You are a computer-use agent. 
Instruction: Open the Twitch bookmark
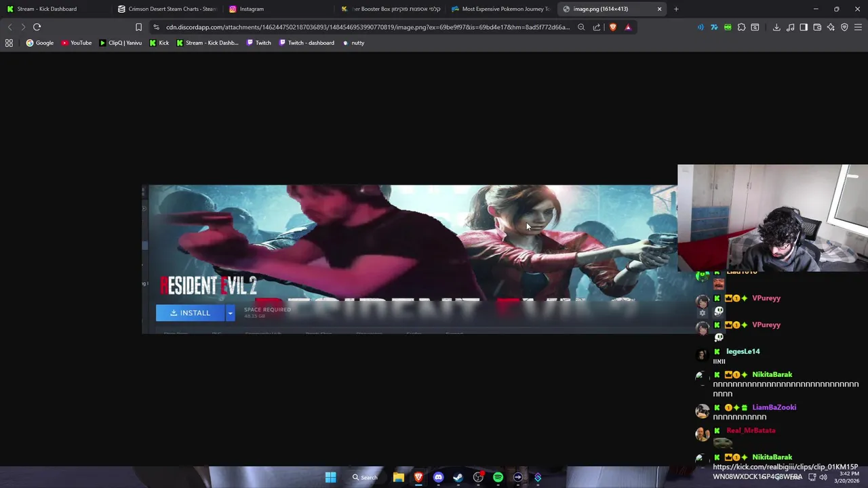(258, 43)
